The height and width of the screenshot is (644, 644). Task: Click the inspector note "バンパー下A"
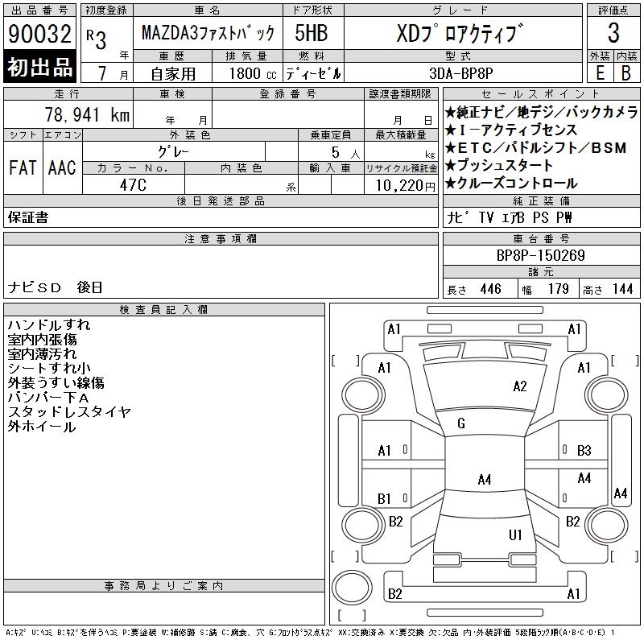pyautogui.click(x=48, y=397)
